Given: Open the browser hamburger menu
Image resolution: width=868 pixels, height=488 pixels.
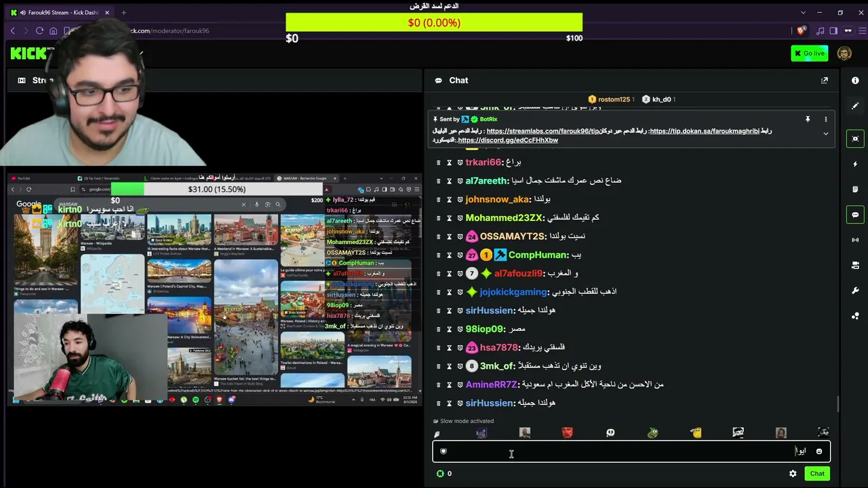Looking at the screenshot, I should click(x=863, y=30).
